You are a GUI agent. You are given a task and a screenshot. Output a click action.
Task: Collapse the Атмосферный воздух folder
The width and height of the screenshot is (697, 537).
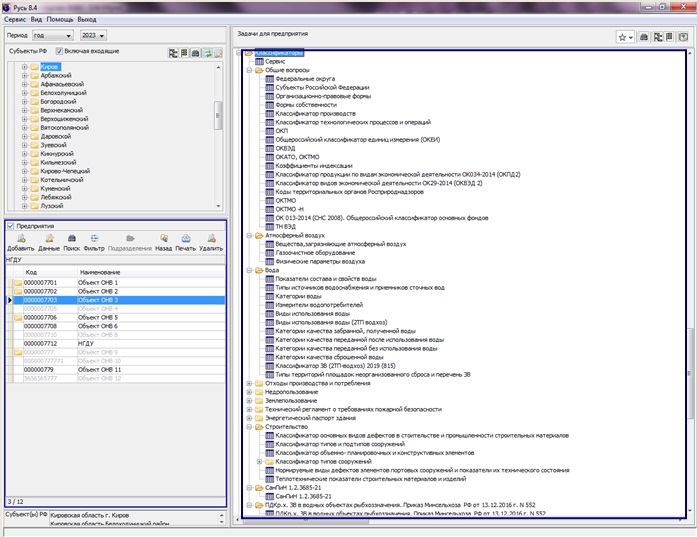pos(249,234)
